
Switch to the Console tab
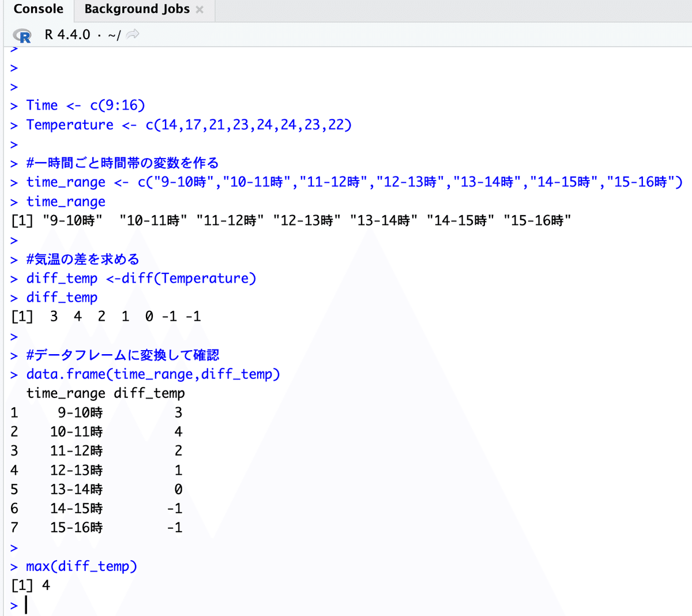pos(38,9)
